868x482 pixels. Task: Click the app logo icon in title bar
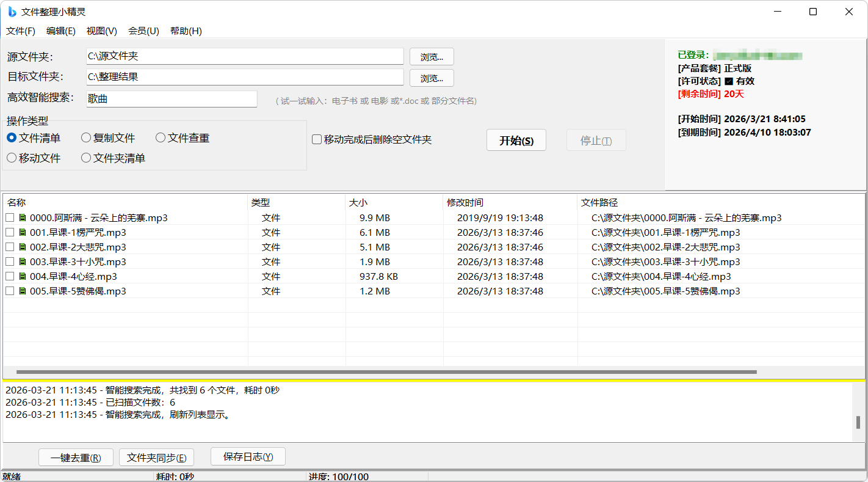(x=12, y=12)
